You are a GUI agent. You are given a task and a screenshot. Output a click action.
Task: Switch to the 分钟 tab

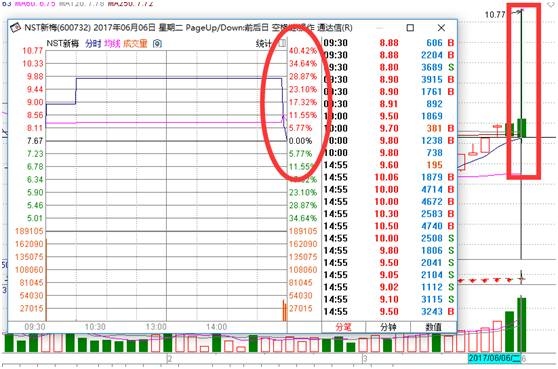(388, 327)
